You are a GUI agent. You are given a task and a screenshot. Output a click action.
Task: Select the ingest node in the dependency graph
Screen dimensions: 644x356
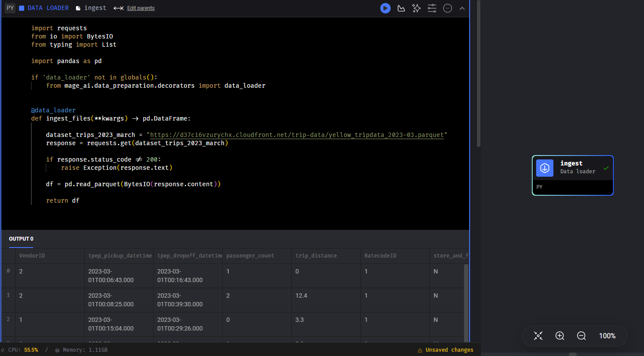click(572, 175)
